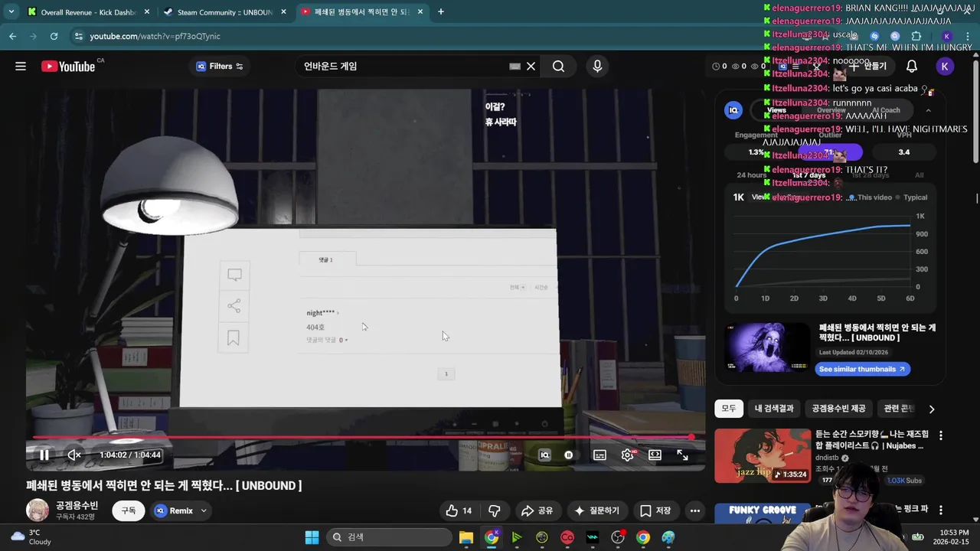Screen dimensions: 980x551
Task: Open the tab search dropdown arrow
Action: [11, 12]
